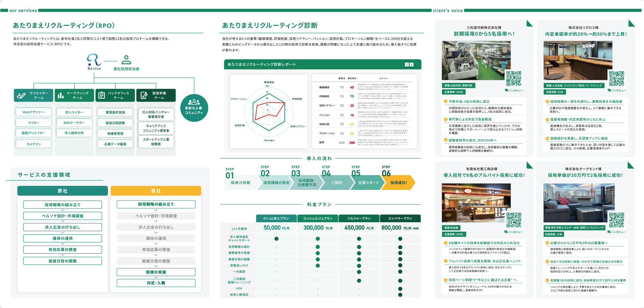Click the QR code for 三松堂印刷株式会社
This screenshot has height=308, width=644.
point(514,79)
